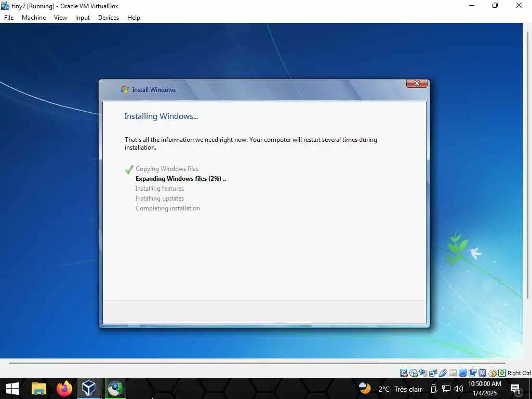Click the network tray icon
The width and height of the screenshot is (532, 399).
(446, 389)
